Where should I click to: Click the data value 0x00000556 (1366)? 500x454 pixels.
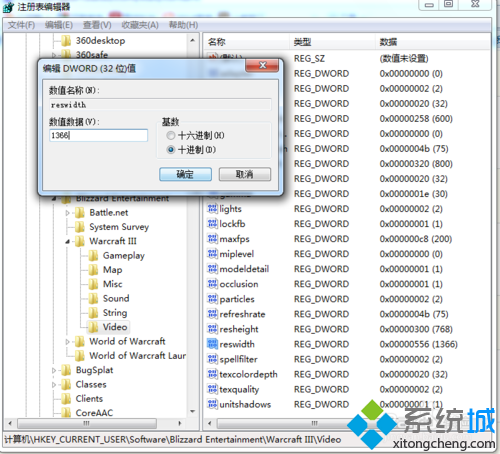pos(419,344)
